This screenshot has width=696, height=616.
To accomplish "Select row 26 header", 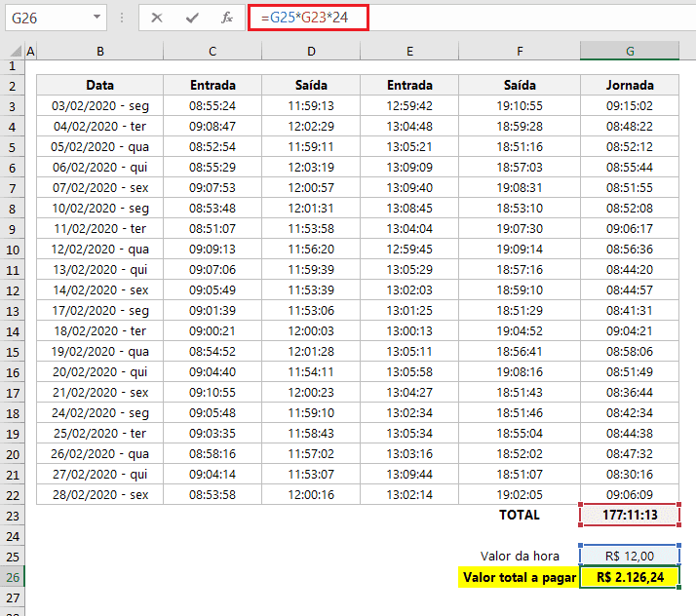I will coord(12,577).
